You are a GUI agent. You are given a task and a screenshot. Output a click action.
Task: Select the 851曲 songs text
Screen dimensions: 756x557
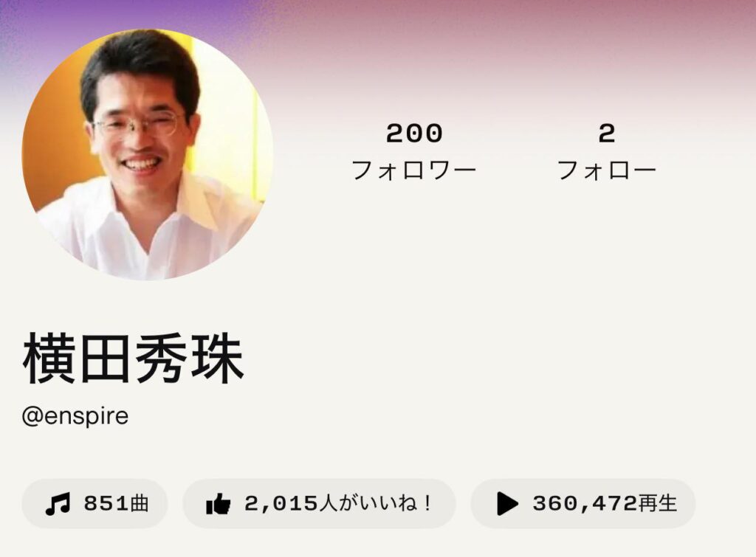116,504
